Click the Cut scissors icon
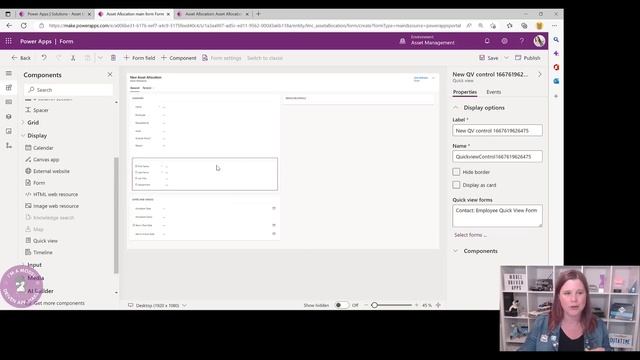Image resolution: width=640 pixels, height=360 pixels. 73,58
